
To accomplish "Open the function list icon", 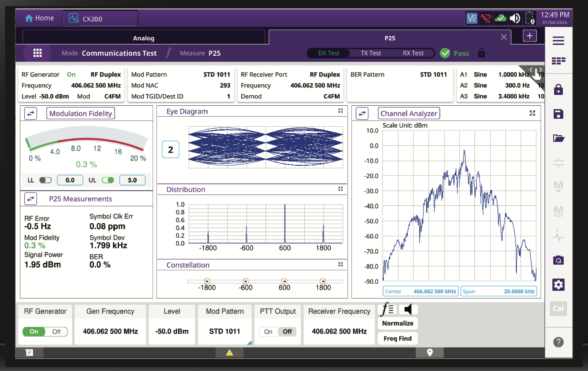I will (x=388, y=310).
